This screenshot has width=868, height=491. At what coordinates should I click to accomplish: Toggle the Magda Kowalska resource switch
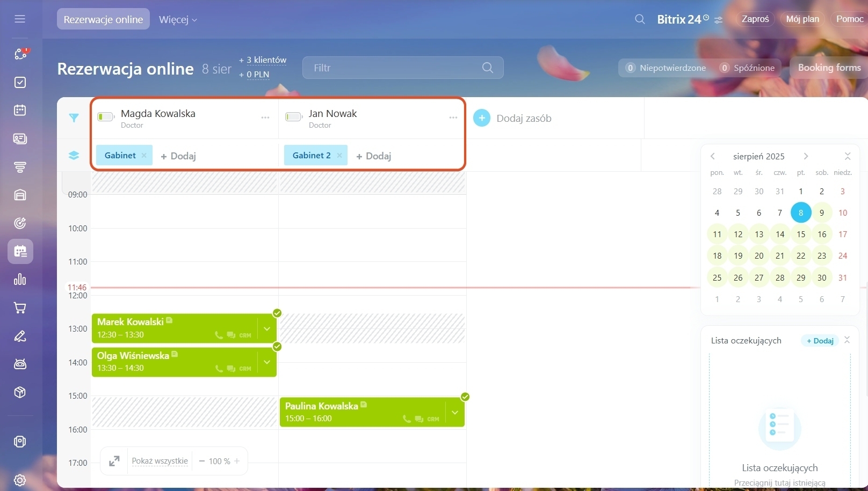point(106,117)
